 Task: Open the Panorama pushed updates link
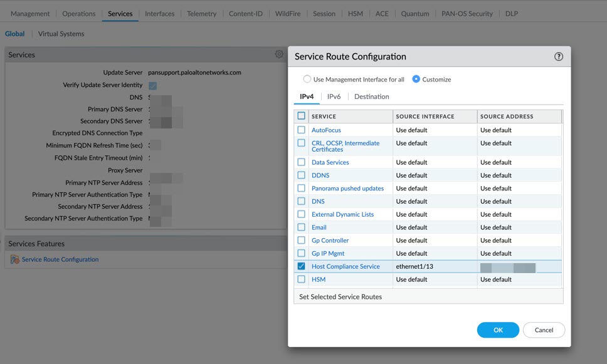347,189
